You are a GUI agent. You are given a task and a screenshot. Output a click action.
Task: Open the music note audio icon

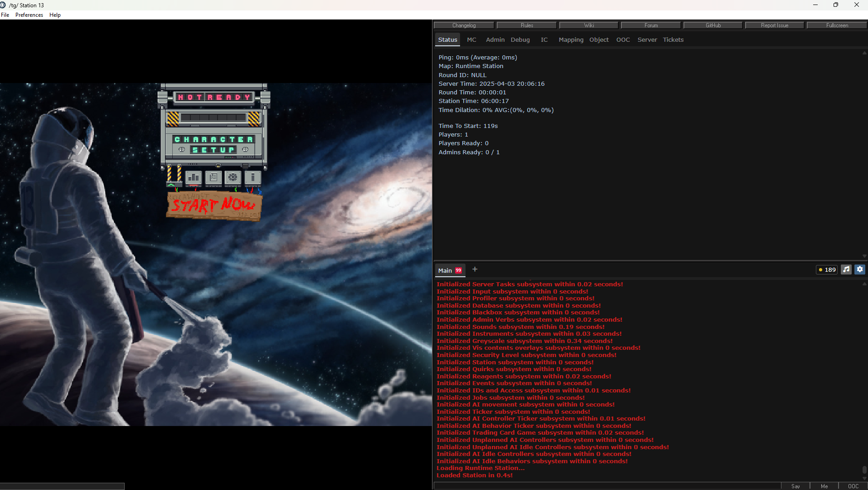[x=846, y=269]
